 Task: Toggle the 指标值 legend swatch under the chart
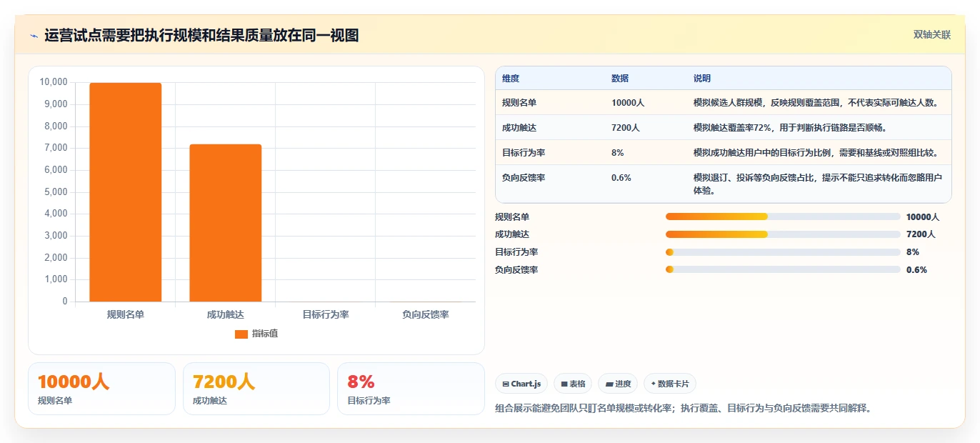pos(241,334)
